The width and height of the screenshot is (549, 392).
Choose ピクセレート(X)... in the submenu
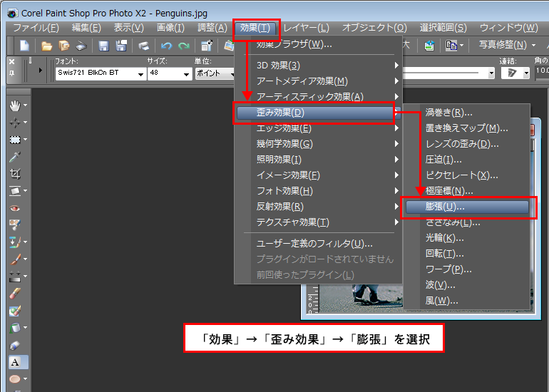tap(467, 175)
